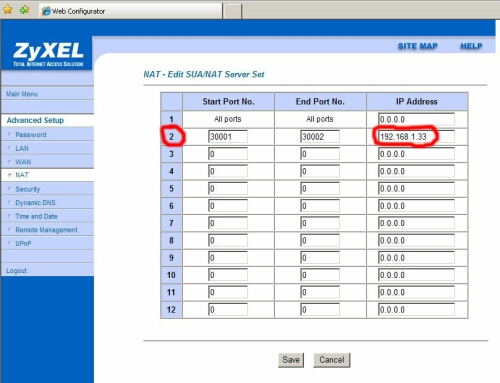Save the NAT server set
Viewport: 500px width, 383px height.
pos(291,360)
